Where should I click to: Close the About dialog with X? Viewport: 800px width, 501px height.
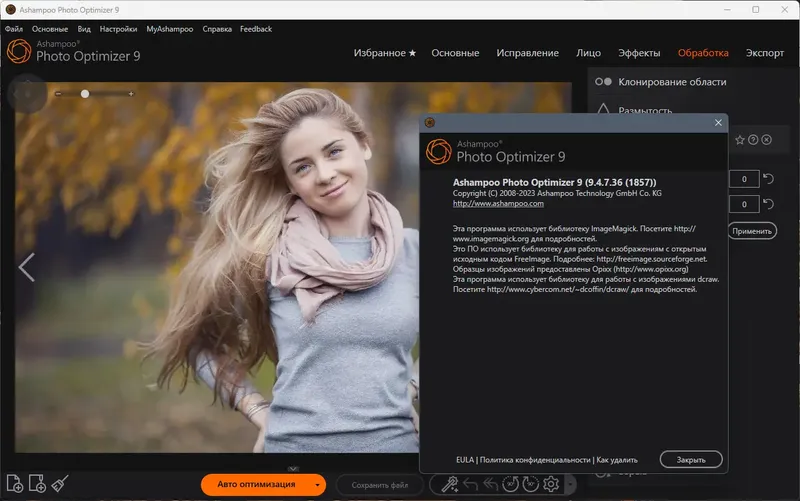[x=718, y=122]
